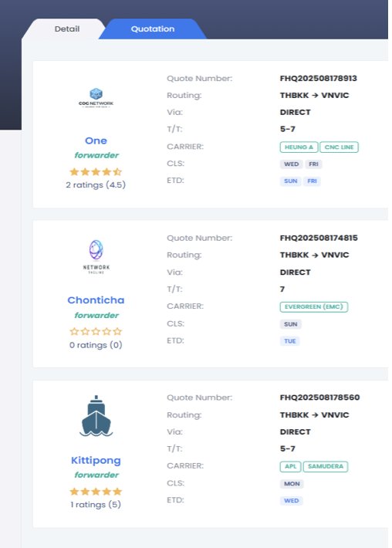Open the Kittipong forwarder profile link
The width and height of the screenshot is (392, 548).
pyautogui.click(x=96, y=460)
